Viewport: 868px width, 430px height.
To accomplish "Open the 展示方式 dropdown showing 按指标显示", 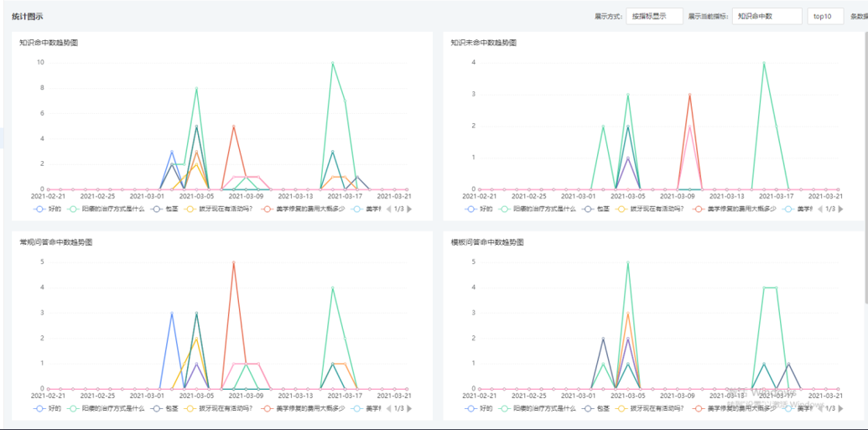I will coord(654,16).
